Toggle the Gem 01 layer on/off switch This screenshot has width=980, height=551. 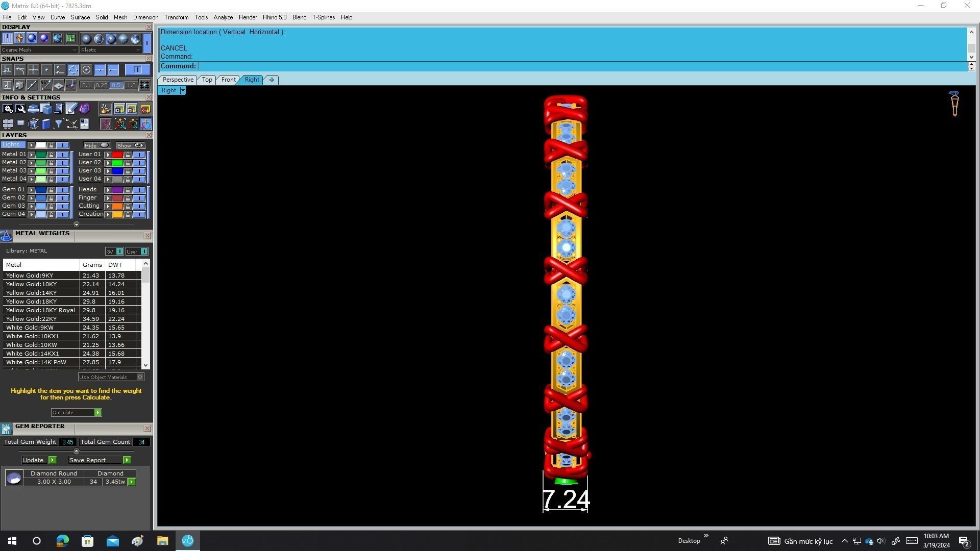(62, 190)
